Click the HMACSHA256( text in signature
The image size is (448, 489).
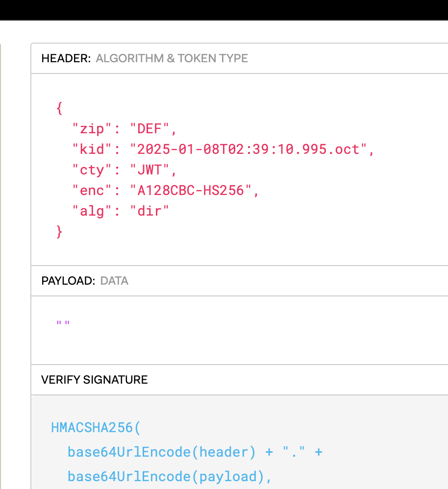pos(96,427)
